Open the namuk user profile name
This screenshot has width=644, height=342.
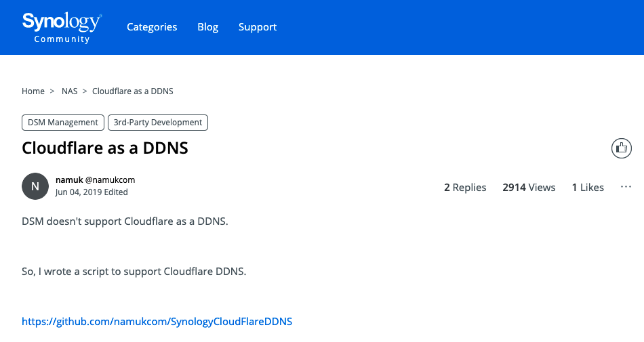click(69, 180)
